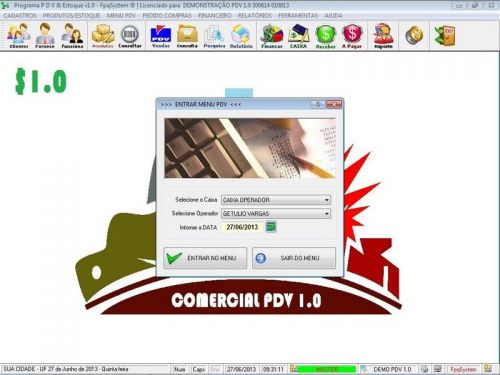Expand the Selecione Operador dropdown
This screenshot has width=500, height=375.
click(327, 214)
